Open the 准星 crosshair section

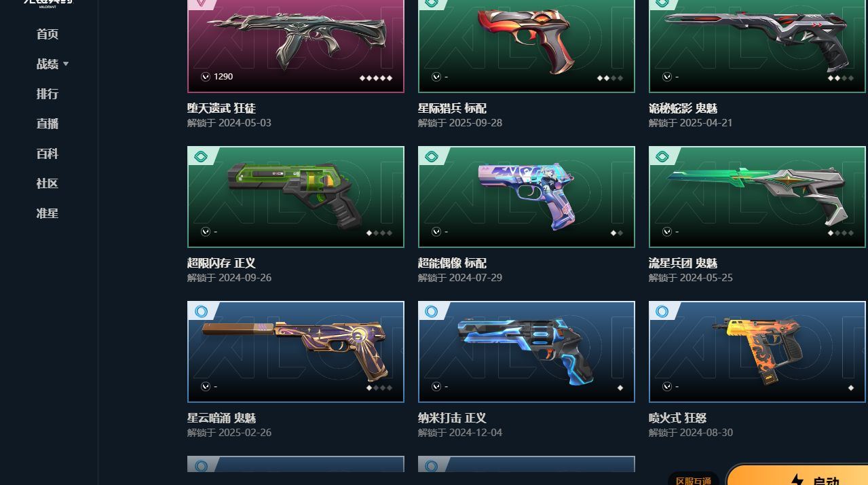click(x=48, y=213)
